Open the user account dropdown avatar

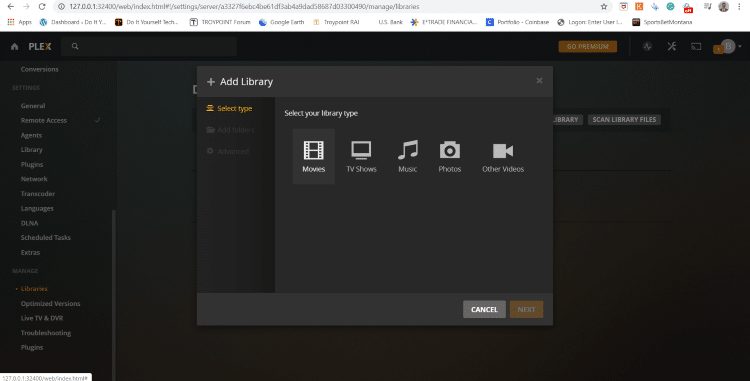(728, 46)
